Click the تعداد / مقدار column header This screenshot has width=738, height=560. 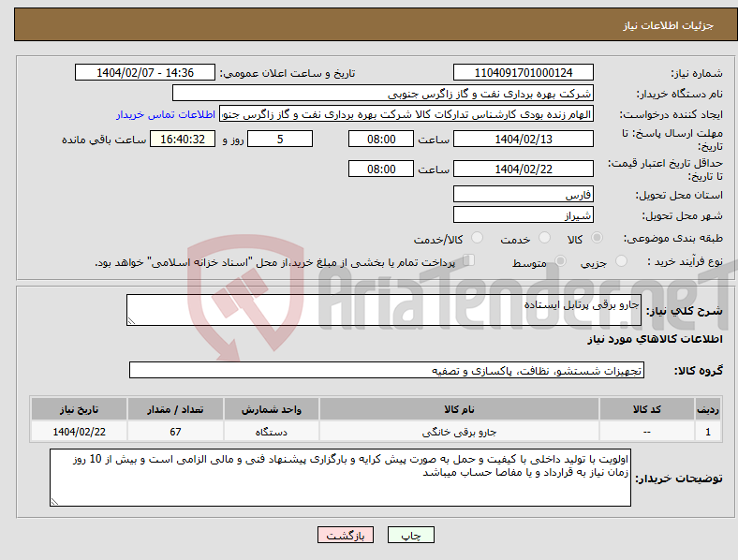click(175, 409)
